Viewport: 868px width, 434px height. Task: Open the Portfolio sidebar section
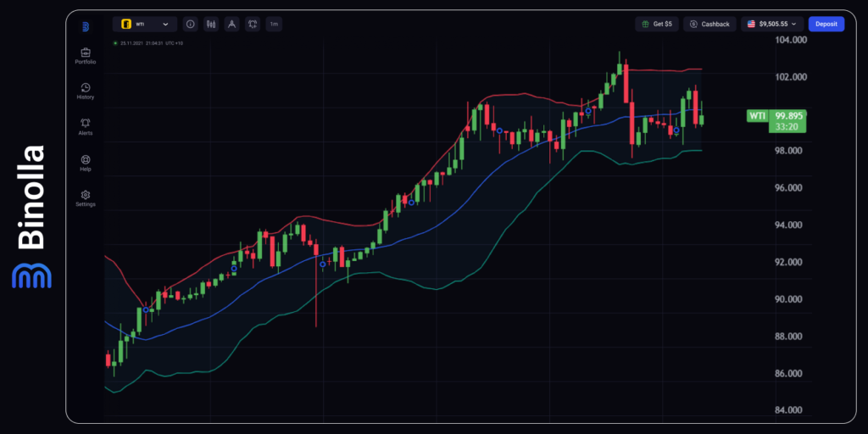tap(86, 57)
